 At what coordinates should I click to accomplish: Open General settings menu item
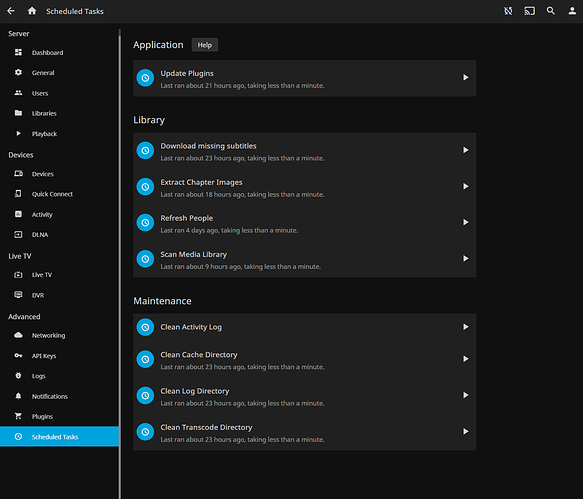[59, 73]
